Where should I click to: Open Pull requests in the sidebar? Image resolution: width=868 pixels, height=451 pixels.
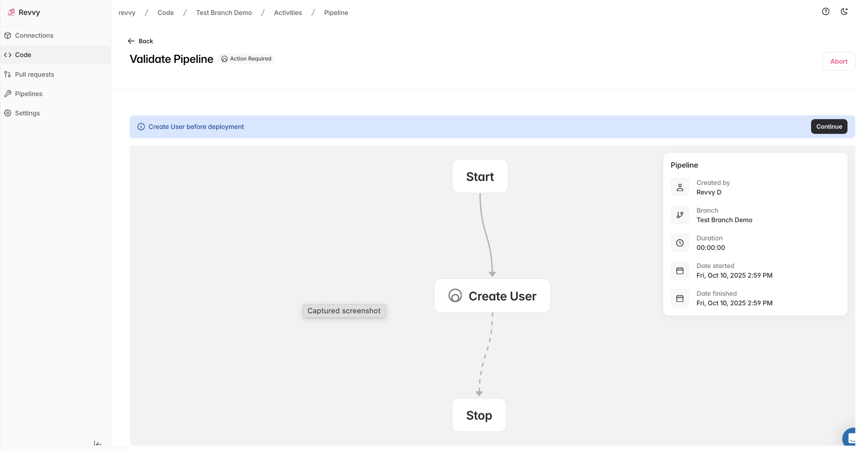(34, 75)
